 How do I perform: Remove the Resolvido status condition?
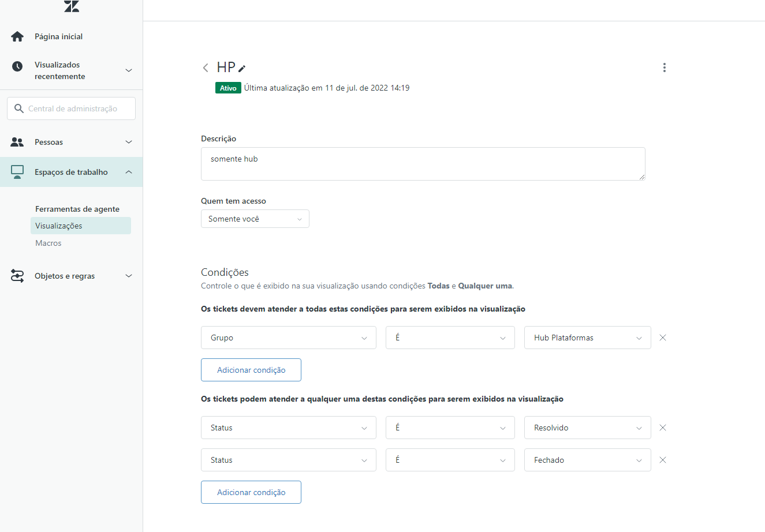663,428
